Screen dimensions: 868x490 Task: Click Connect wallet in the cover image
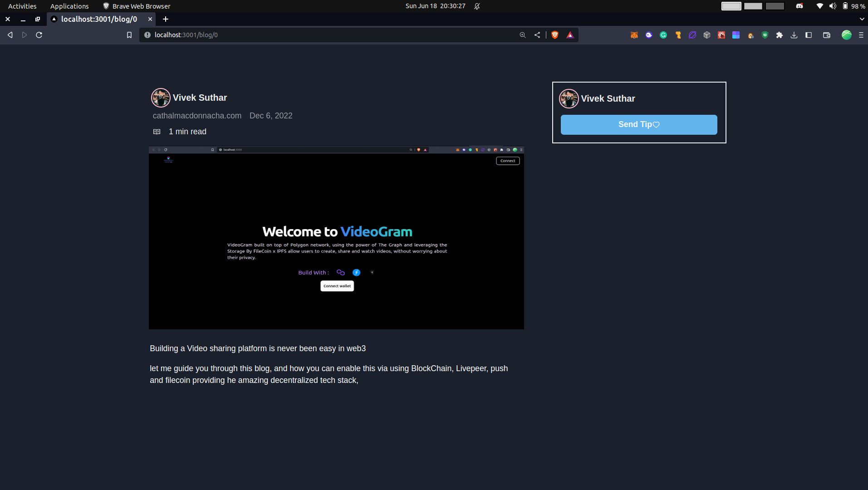pyautogui.click(x=337, y=286)
